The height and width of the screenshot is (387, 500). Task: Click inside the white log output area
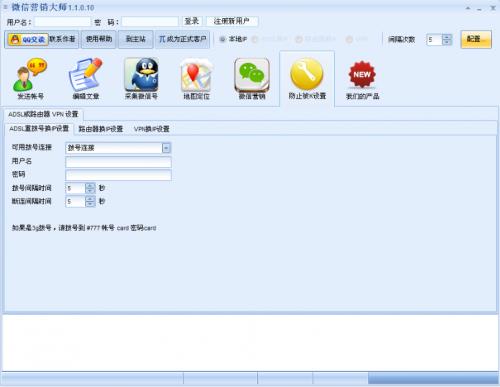(250, 343)
